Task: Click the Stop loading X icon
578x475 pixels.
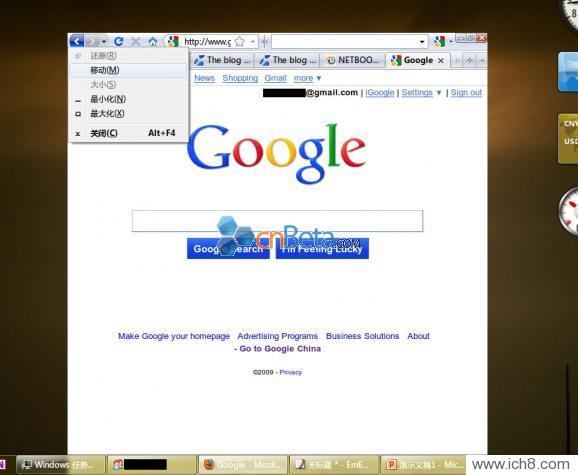Action: (135, 41)
